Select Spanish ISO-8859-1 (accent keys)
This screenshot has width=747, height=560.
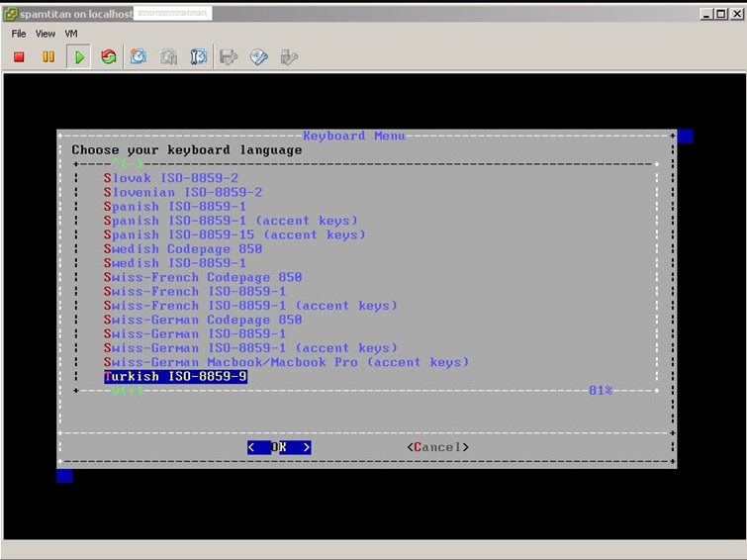click(231, 221)
